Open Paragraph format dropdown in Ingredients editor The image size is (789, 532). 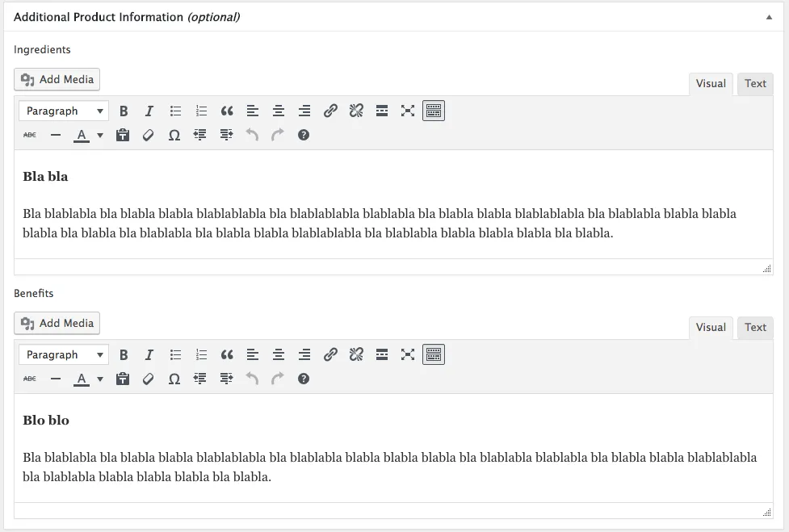coord(65,111)
